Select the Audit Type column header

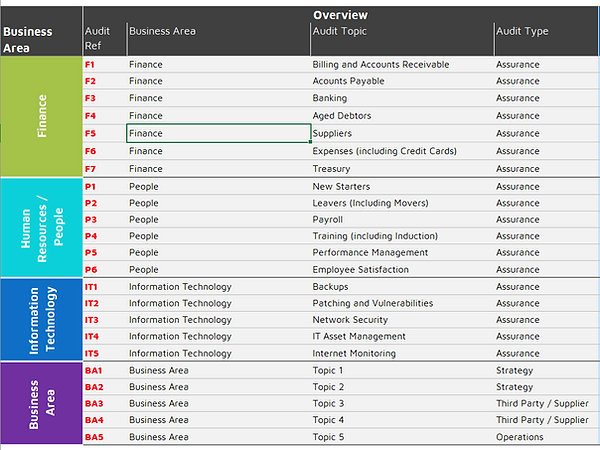547,39
